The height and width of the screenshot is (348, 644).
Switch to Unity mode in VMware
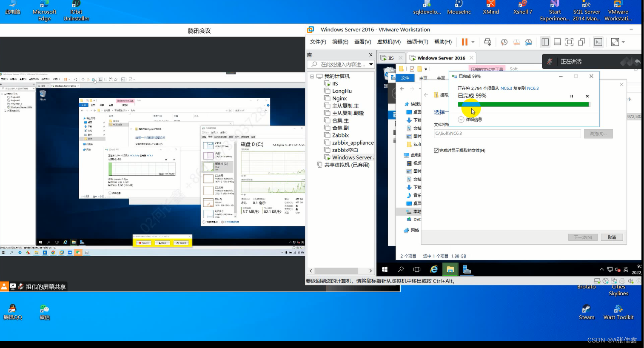pos(581,42)
